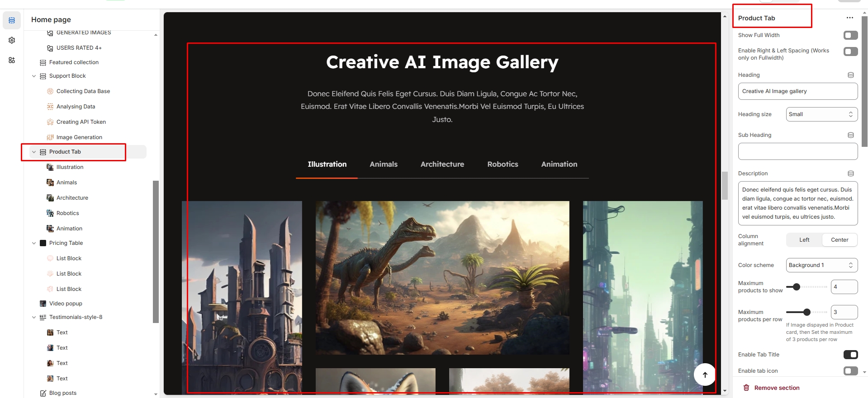Disable the Enable Tab Title switch
868x398 pixels.
click(x=850, y=355)
